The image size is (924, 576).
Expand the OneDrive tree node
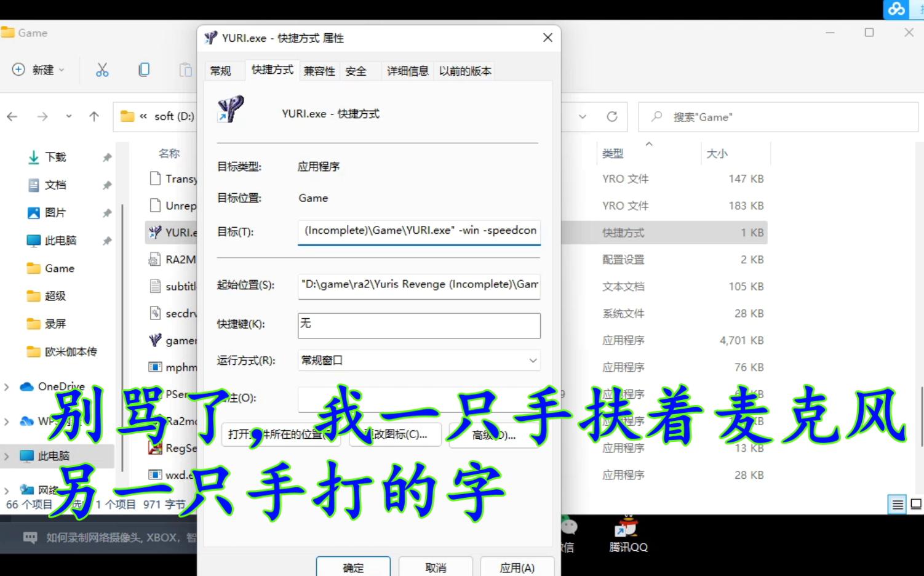7,387
